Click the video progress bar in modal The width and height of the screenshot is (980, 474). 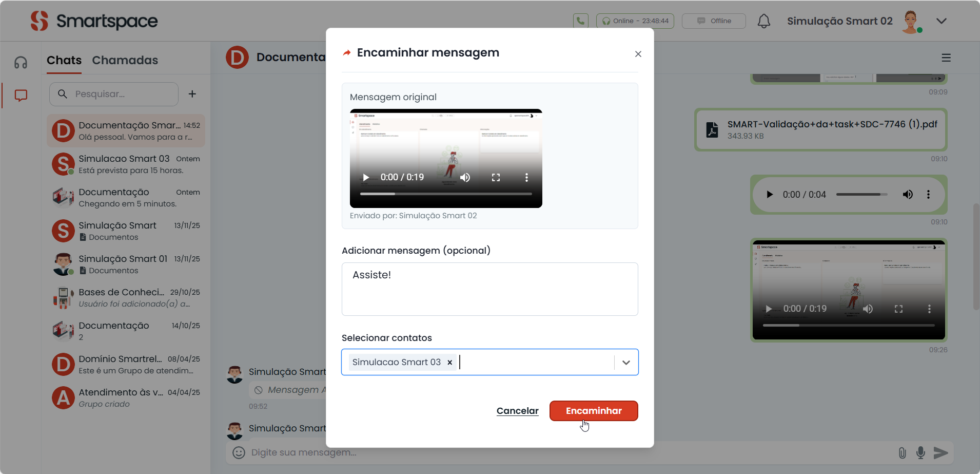pyautogui.click(x=445, y=194)
